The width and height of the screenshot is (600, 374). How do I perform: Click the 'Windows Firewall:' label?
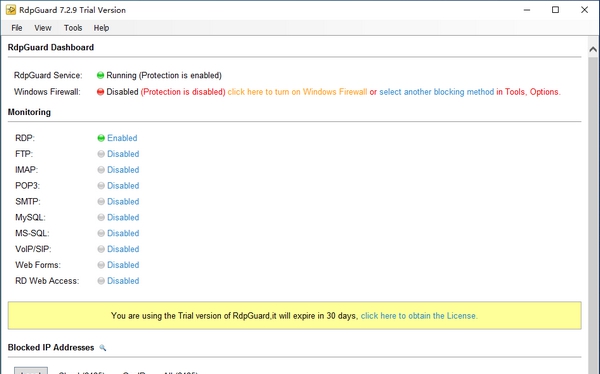coord(47,92)
